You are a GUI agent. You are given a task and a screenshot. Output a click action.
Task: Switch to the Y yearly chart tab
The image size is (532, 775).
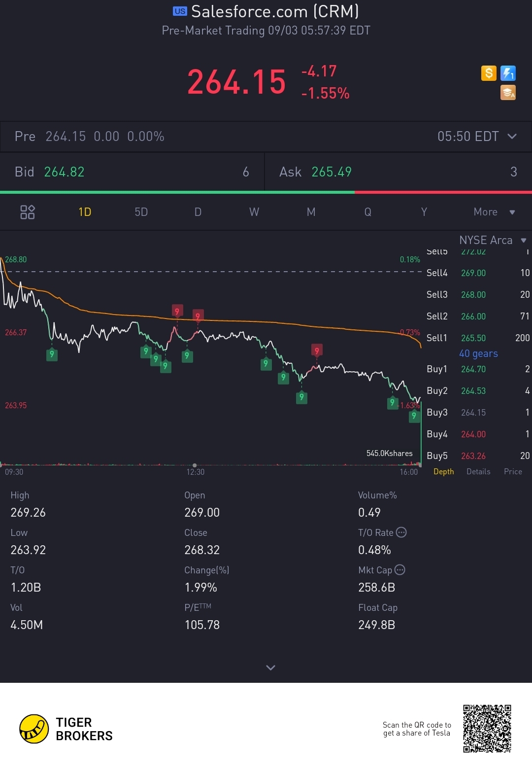coord(424,212)
